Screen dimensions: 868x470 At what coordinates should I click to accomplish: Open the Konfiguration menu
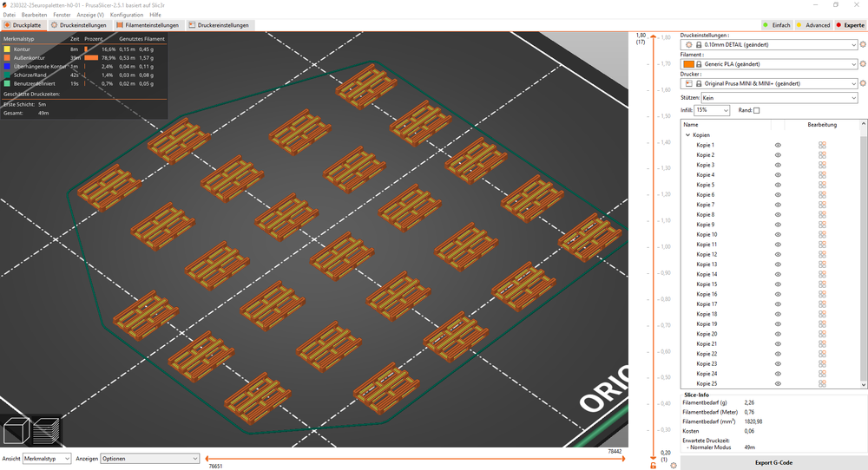pyautogui.click(x=127, y=15)
